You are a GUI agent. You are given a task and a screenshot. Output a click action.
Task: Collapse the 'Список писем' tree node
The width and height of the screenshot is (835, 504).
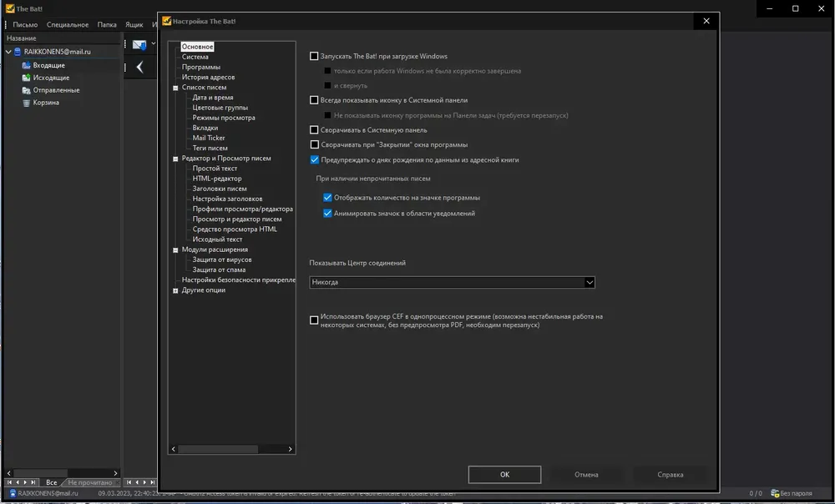[175, 88]
